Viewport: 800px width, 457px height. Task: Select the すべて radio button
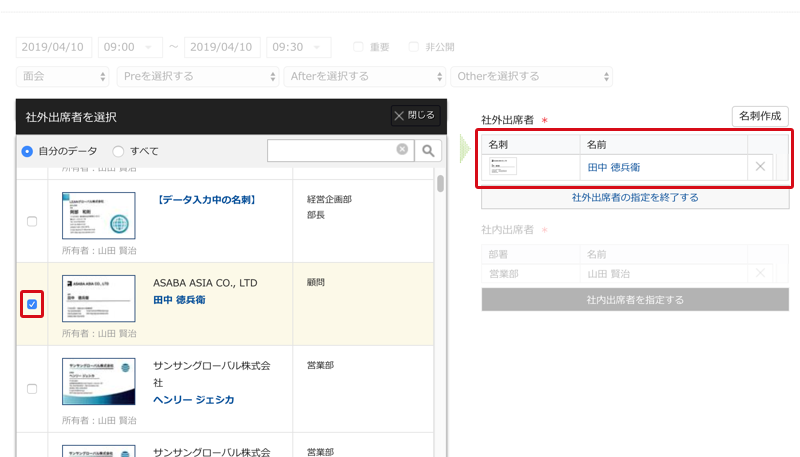coord(119,151)
